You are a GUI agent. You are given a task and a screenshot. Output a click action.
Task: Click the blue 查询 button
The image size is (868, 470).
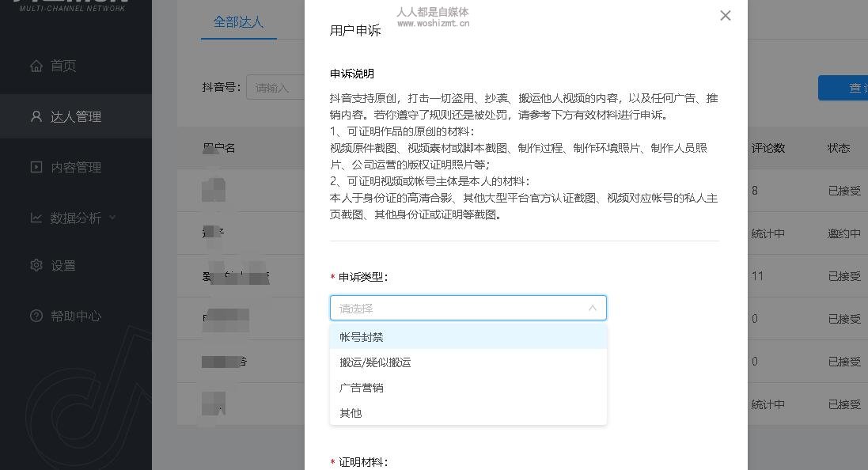click(x=843, y=88)
